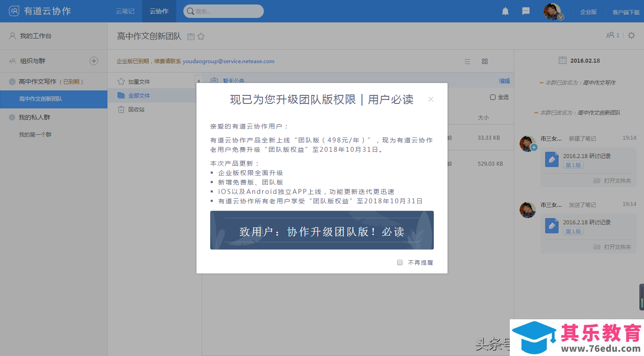Open the 企业版 link

(x=589, y=12)
